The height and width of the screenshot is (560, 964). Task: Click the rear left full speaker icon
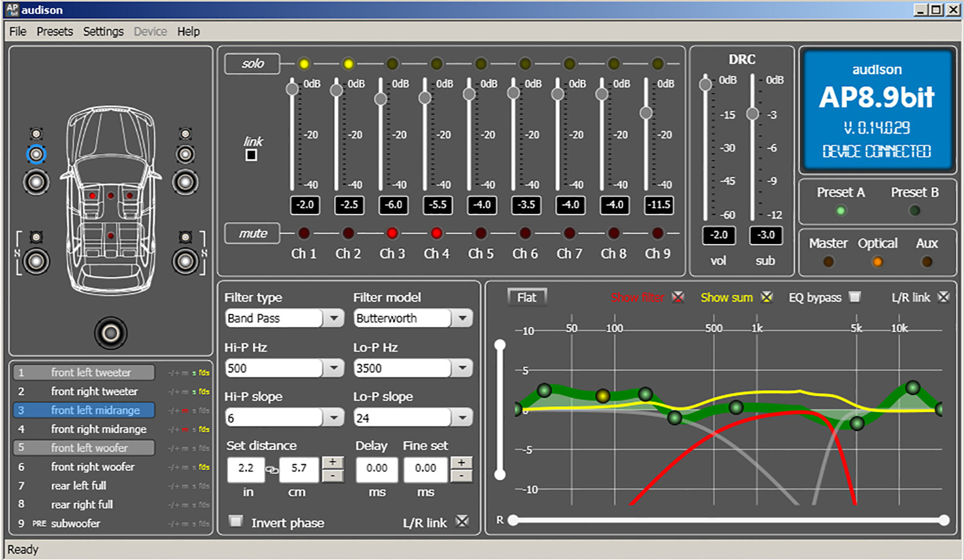[36, 261]
